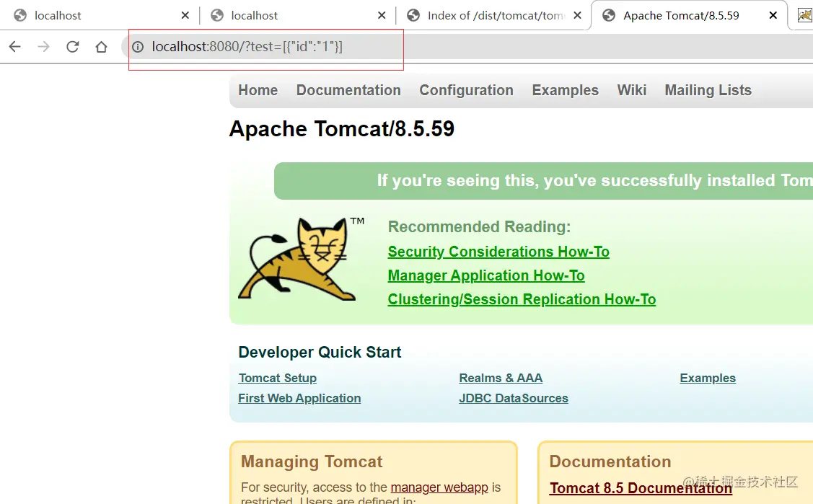Close the second localhost tab
Image resolution: width=813 pixels, height=504 pixels.
click(382, 16)
